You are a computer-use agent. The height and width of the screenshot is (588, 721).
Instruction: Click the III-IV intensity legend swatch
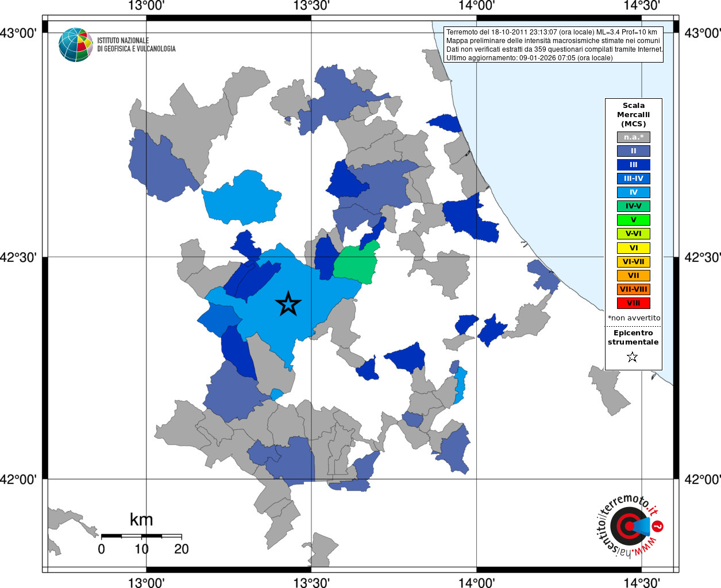click(634, 179)
